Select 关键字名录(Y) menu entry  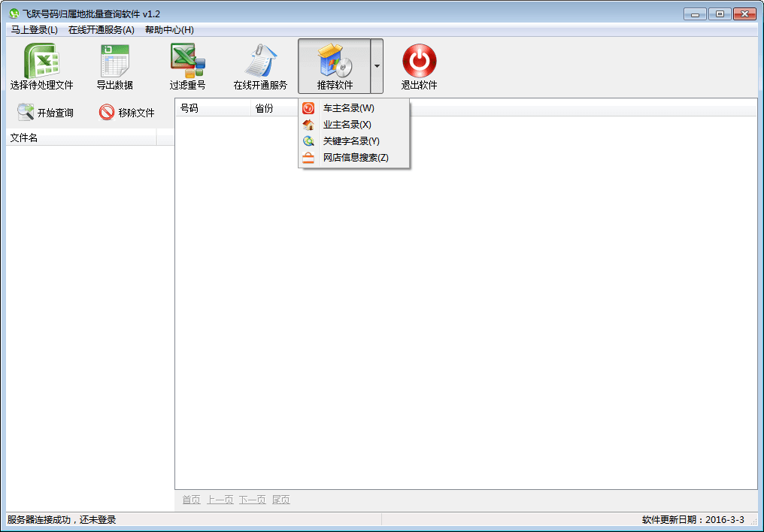coord(351,141)
